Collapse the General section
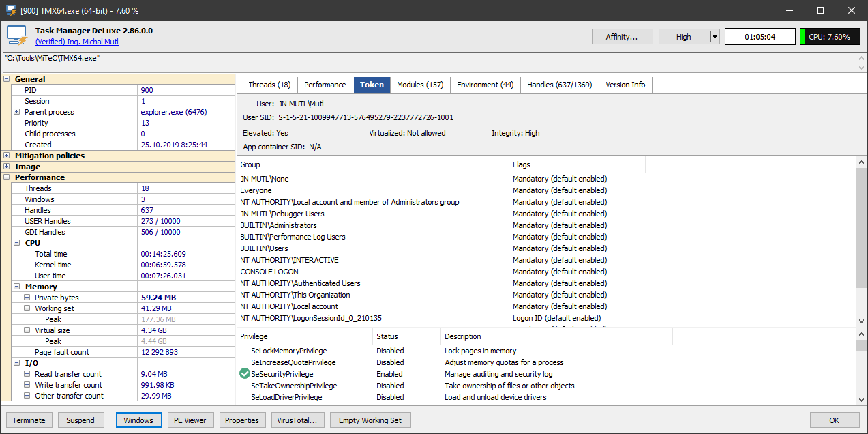 (7, 79)
